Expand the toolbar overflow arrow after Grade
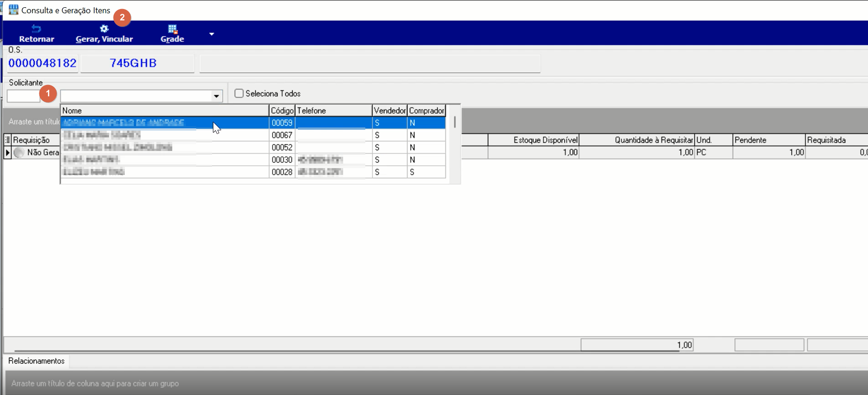The width and height of the screenshot is (868, 395). (211, 34)
